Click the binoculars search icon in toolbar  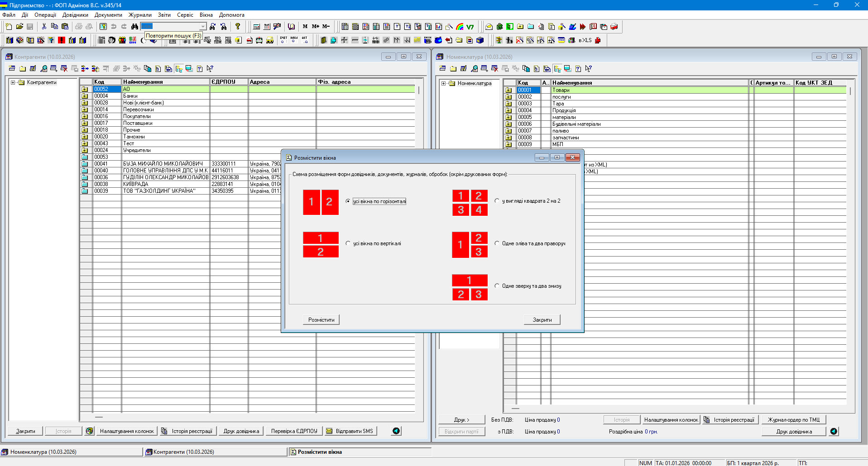pos(134,27)
